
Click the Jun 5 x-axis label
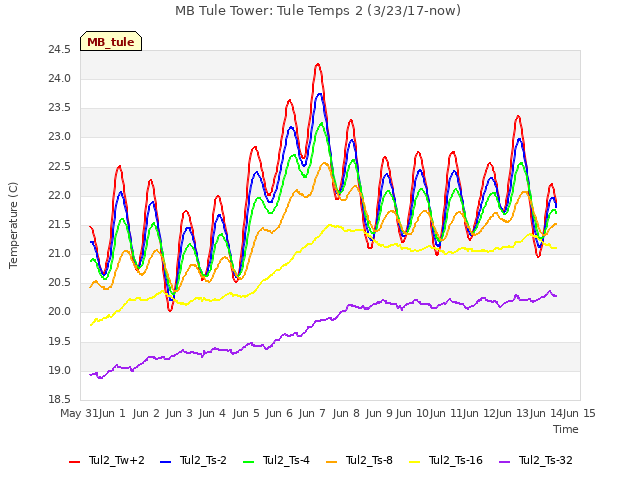click(x=246, y=413)
